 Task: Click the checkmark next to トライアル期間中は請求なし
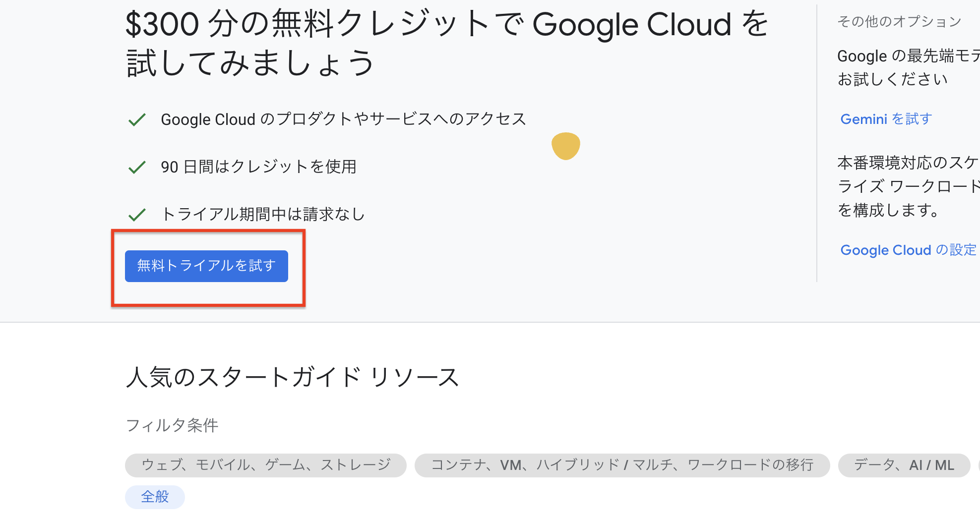137,214
